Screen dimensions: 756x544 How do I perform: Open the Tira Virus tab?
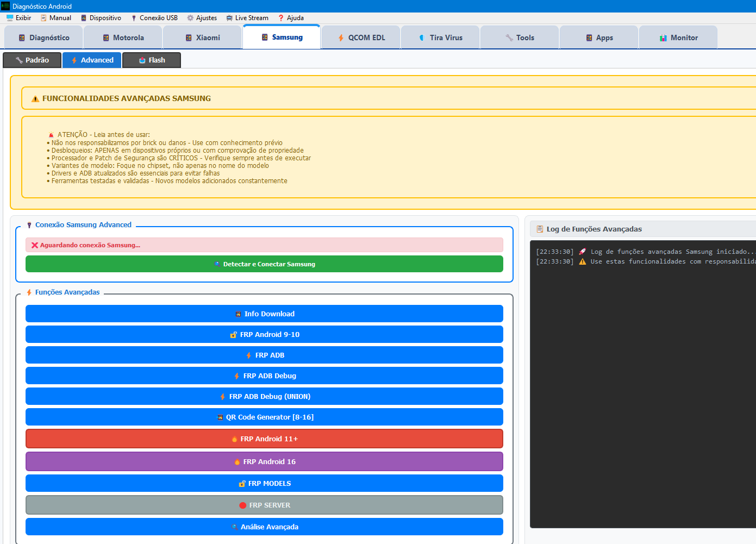[441, 37]
